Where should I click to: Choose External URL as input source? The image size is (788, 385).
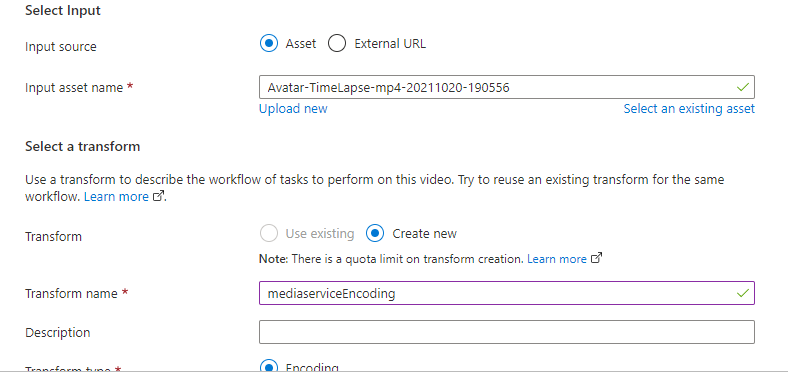[337, 44]
